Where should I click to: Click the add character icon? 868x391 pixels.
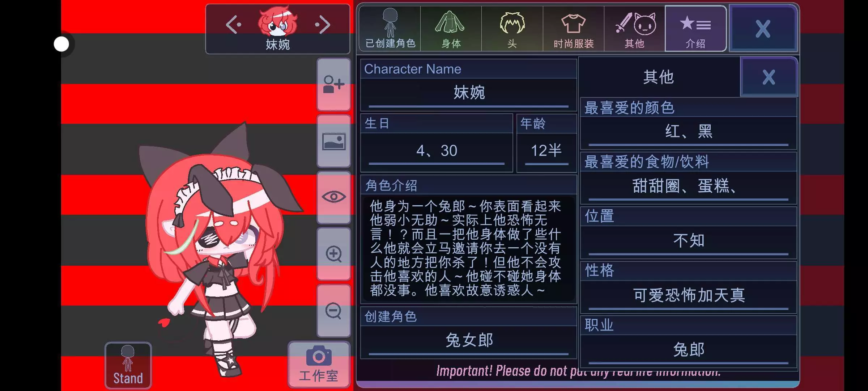[x=333, y=85]
